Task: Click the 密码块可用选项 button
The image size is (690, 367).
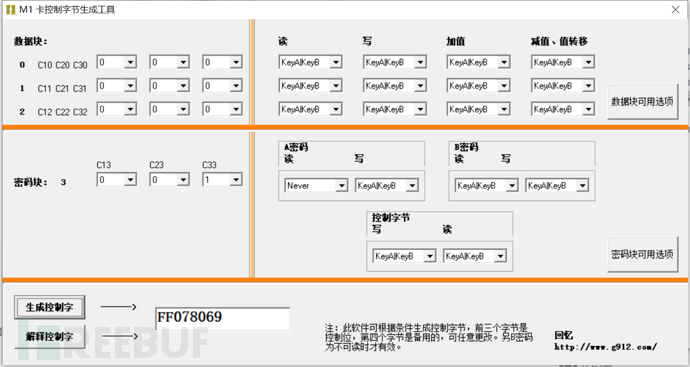Action: tap(642, 254)
